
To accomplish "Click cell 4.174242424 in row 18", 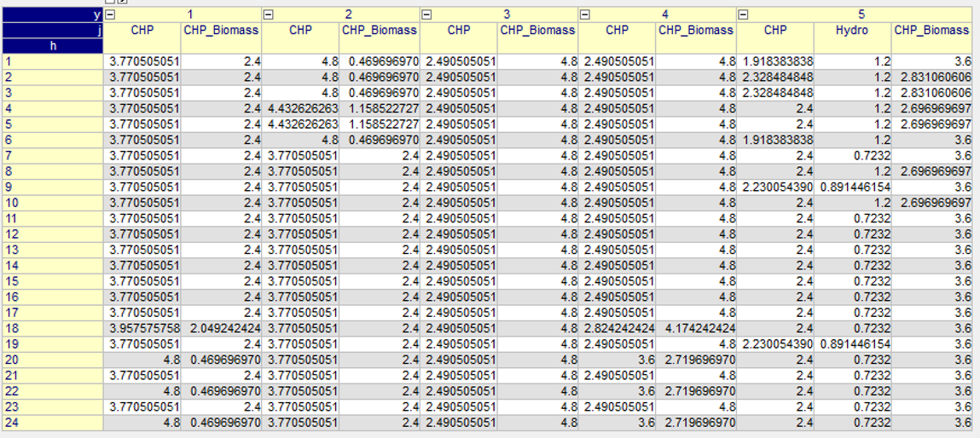I will [696, 328].
